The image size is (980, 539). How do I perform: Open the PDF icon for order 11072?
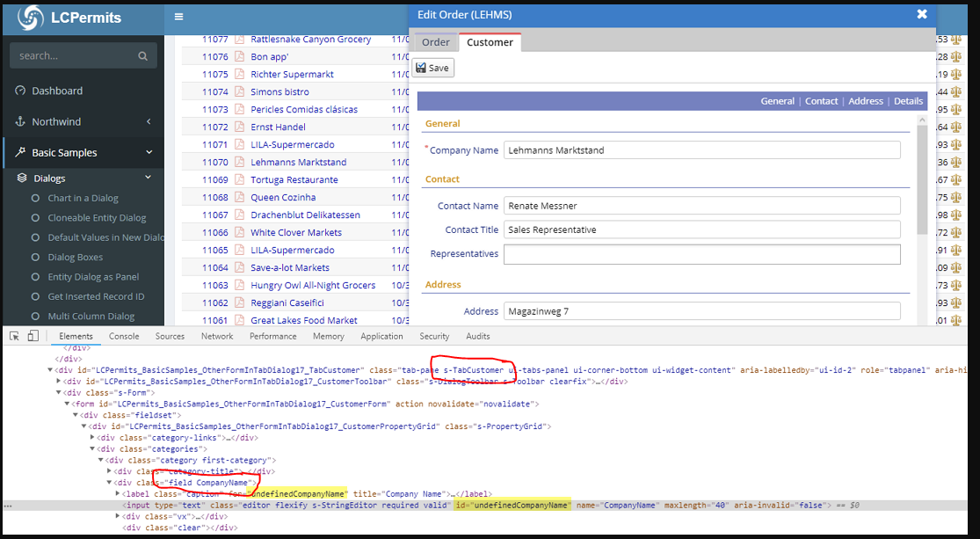point(239,127)
